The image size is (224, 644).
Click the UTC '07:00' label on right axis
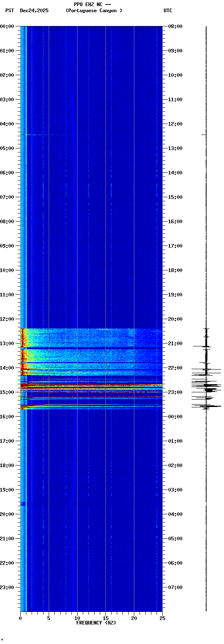pyautogui.click(x=175, y=587)
